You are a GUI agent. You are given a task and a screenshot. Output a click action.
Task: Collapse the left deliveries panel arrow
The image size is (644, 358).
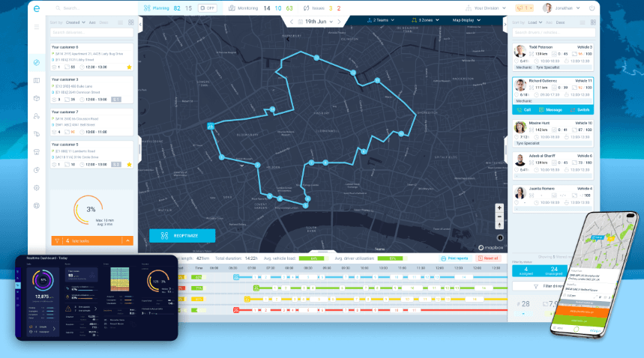coord(140,24)
